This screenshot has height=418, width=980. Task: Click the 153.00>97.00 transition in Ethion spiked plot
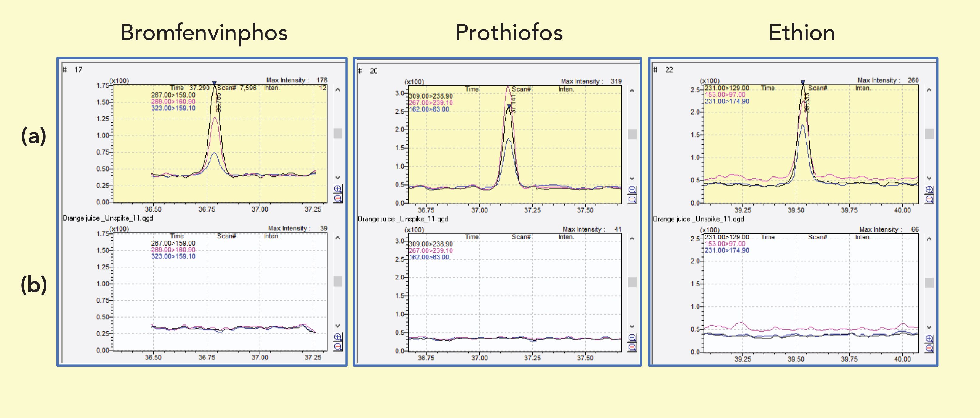click(725, 95)
